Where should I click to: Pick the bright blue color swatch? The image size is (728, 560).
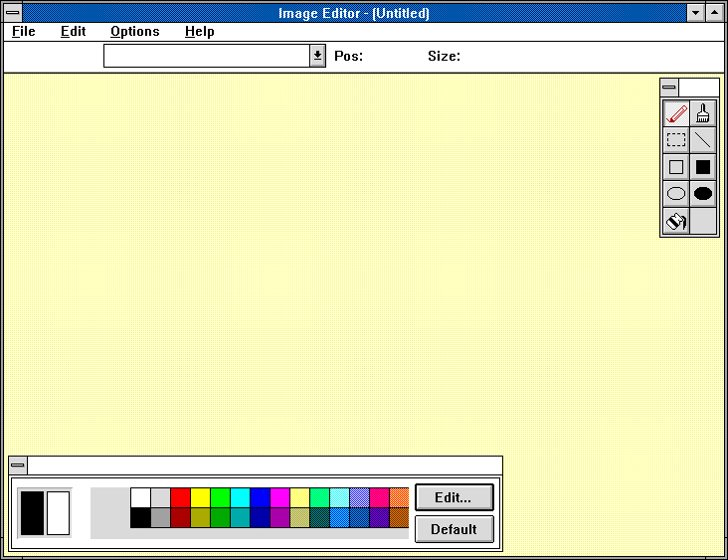coord(260,497)
